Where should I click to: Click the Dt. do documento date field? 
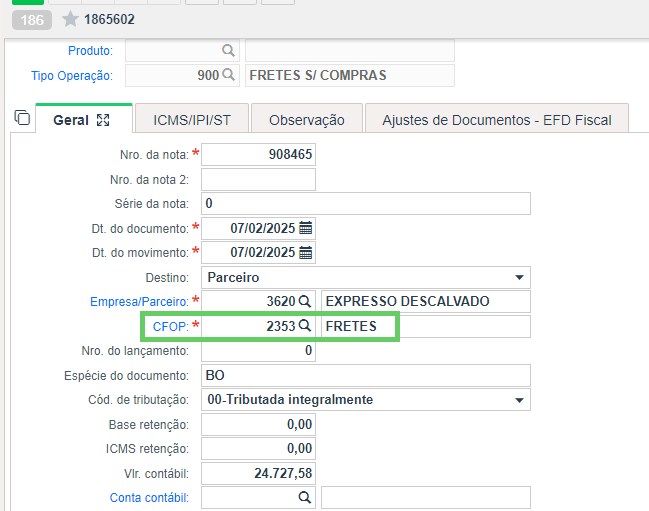tap(258, 228)
